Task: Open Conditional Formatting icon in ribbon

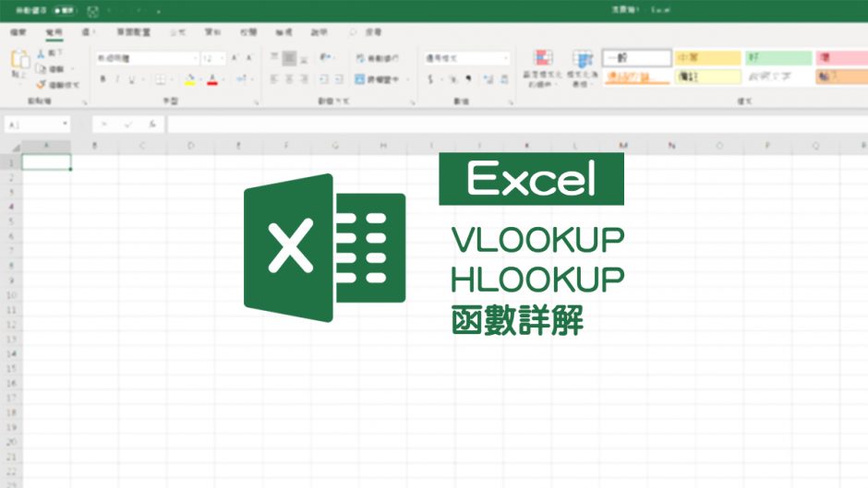Action: click(543, 61)
